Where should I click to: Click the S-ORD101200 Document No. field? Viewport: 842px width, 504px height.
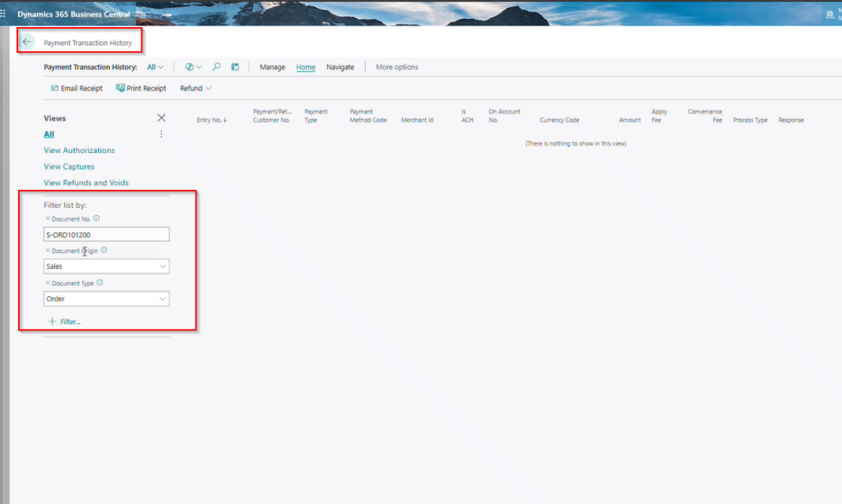click(x=106, y=234)
